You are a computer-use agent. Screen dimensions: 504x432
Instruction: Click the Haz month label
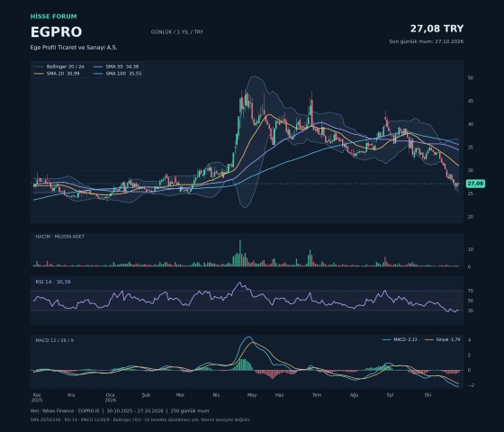pos(279,395)
